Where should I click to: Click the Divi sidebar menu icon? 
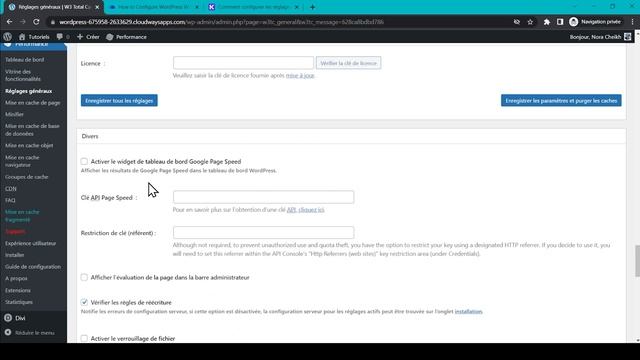click(x=8, y=318)
